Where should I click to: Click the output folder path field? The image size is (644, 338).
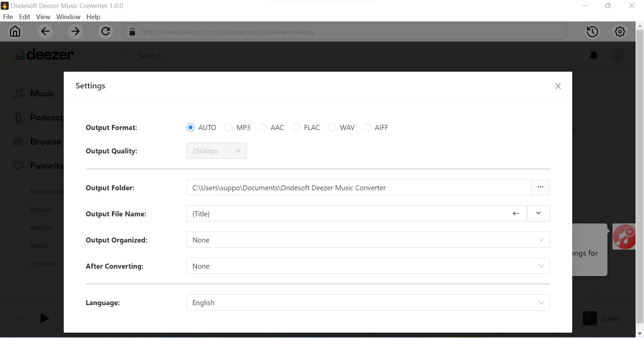pos(359,187)
